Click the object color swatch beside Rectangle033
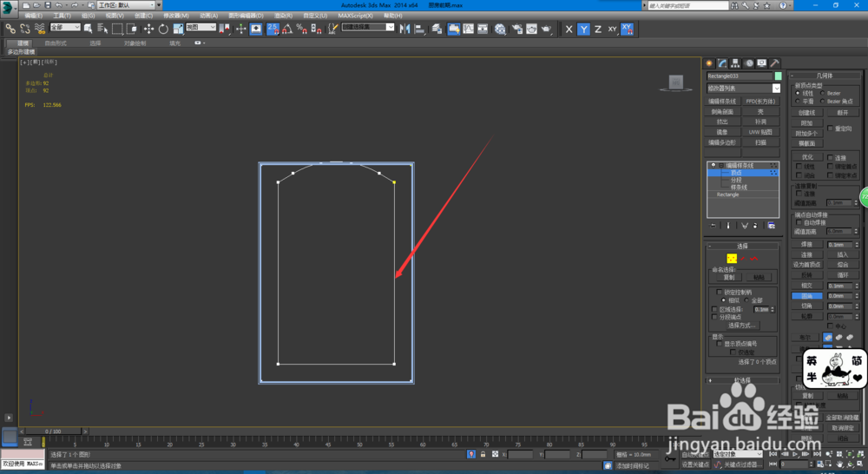868x474 pixels. pyautogui.click(x=778, y=76)
